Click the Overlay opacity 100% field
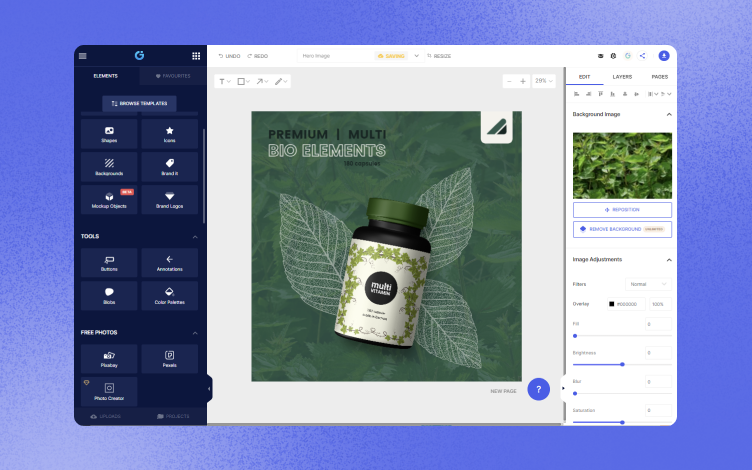 (x=660, y=304)
